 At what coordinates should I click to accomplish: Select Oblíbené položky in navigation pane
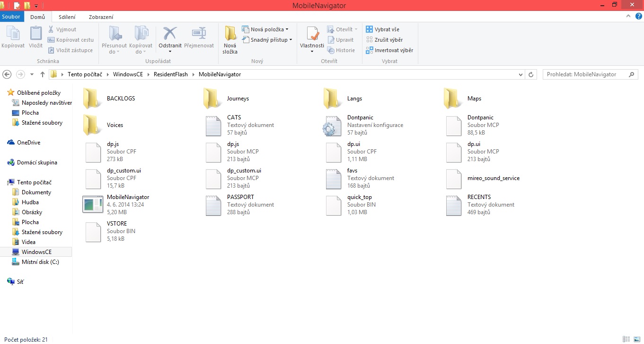(34, 93)
